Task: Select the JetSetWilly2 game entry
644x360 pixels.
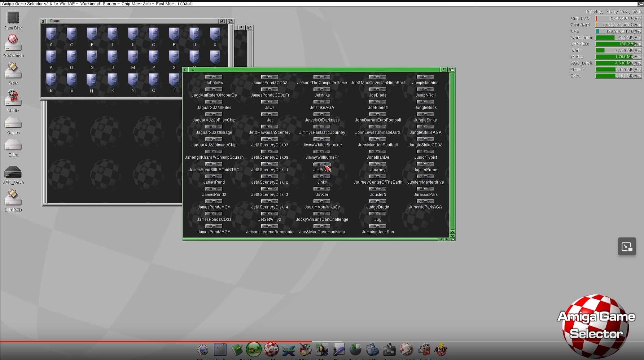Action: 270,217
